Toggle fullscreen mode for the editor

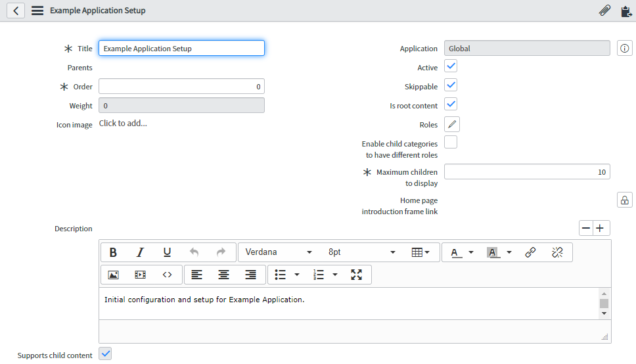(356, 275)
